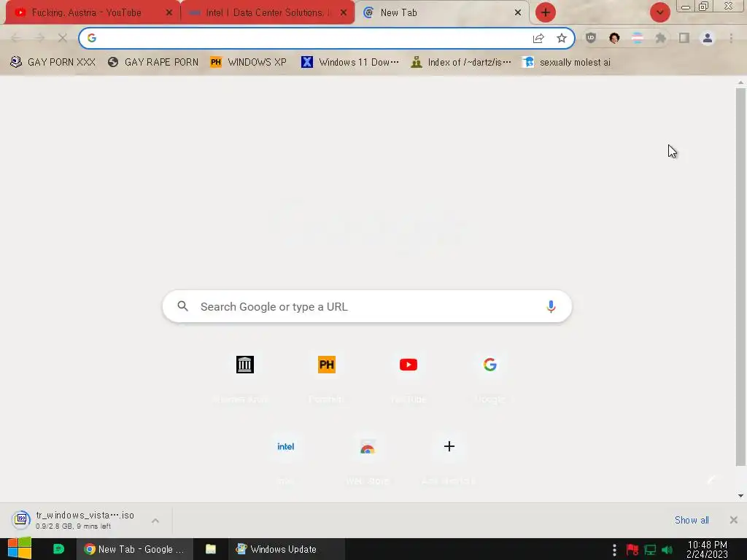
Task: Open the Chrome three-dot menu
Action: tap(731, 38)
